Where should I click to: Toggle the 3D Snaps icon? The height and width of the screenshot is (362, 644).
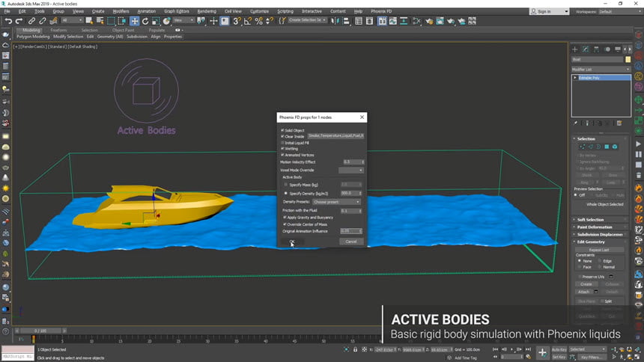(237, 21)
